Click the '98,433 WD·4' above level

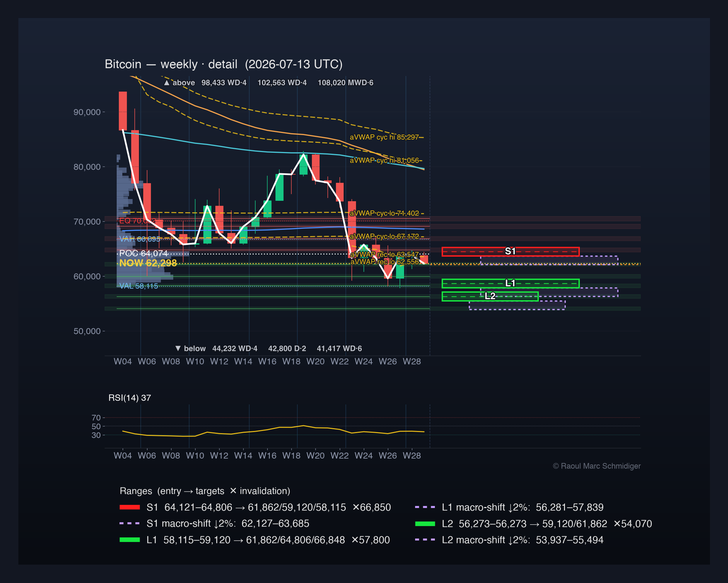pyautogui.click(x=224, y=83)
